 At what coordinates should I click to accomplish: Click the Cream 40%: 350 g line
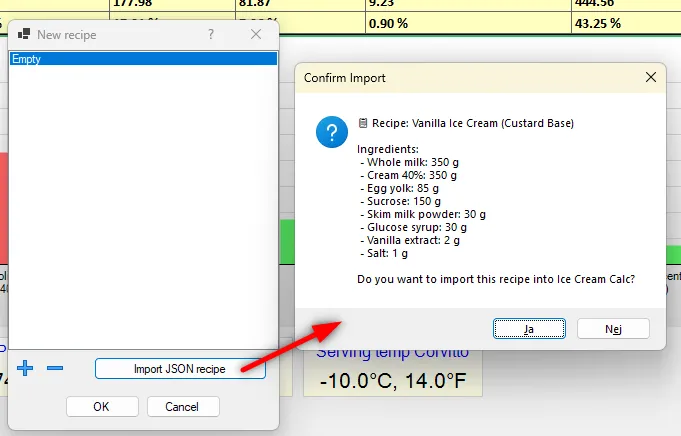point(408,175)
